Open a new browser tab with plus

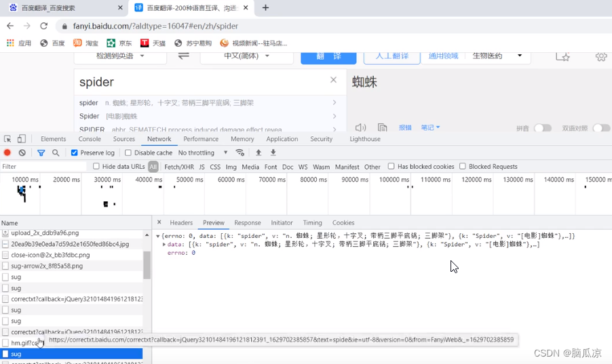tap(265, 7)
